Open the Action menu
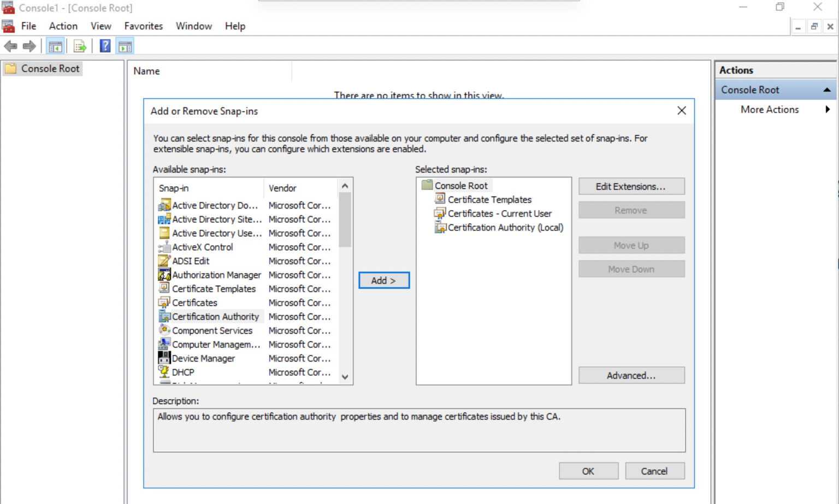This screenshot has width=839, height=504. 63,26
